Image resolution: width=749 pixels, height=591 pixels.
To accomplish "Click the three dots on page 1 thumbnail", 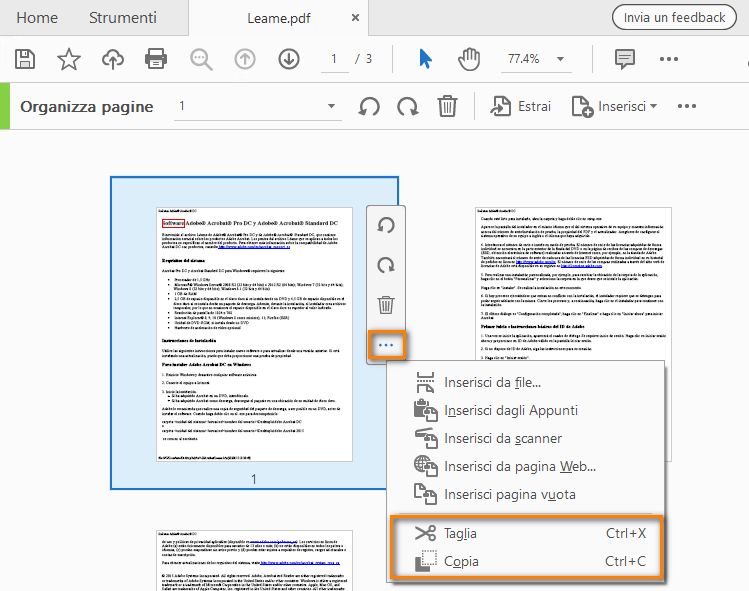I will coord(386,345).
